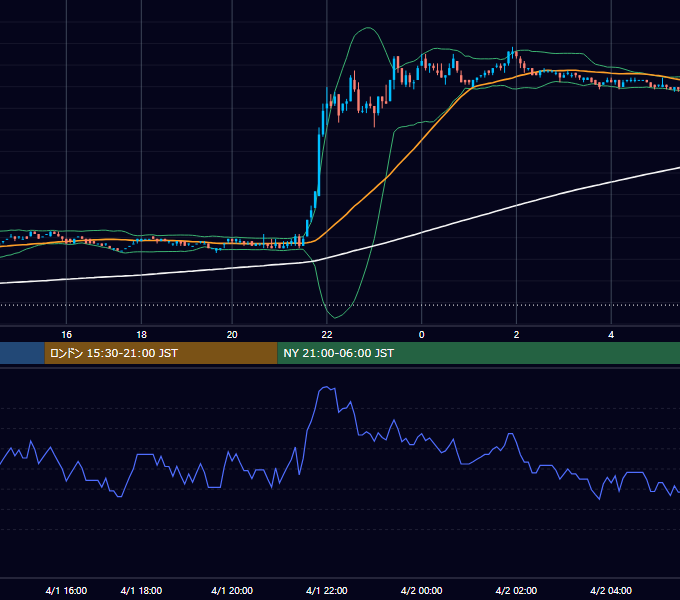Click the 22 hour label on price chart axis

coord(327,335)
